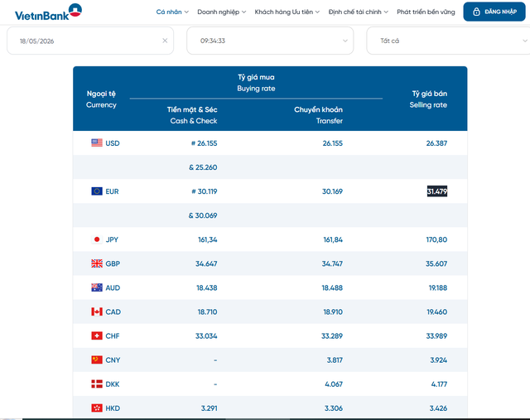Expand the 09:34:33 time dropdown
530x420 pixels.
(270, 41)
